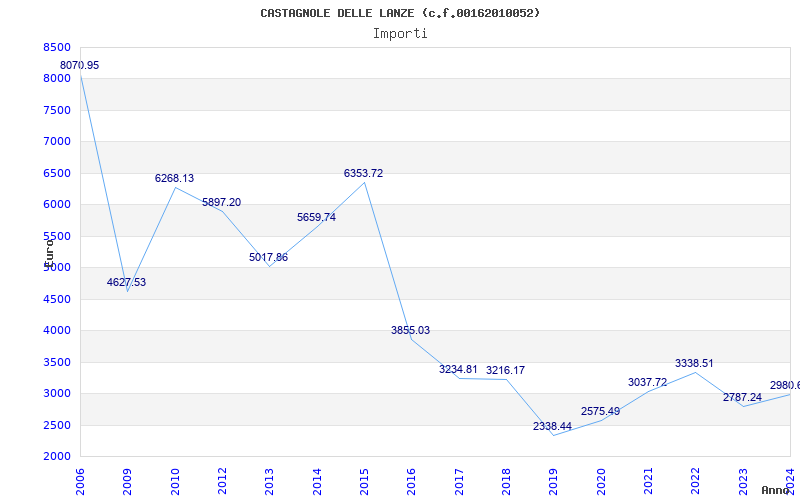The image size is (800, 500).
Task: Click x-axis label 2010
Action: click(x=175, y=482)
